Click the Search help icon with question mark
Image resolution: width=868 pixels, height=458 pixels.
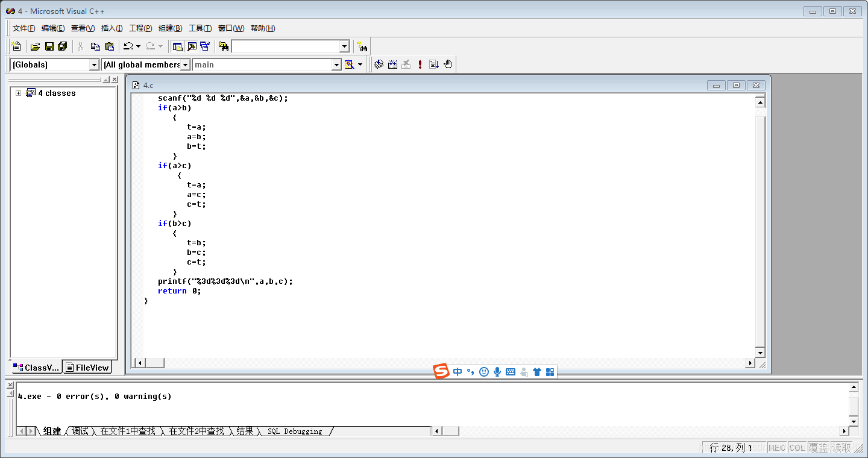(x=362, y=46)
